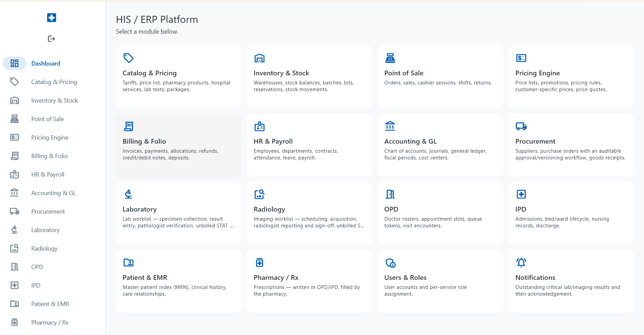Click the Inventory & Stock warehouse icon in sidebar
The height and width of the screenshot is (335, 644).
pos(14,100)
